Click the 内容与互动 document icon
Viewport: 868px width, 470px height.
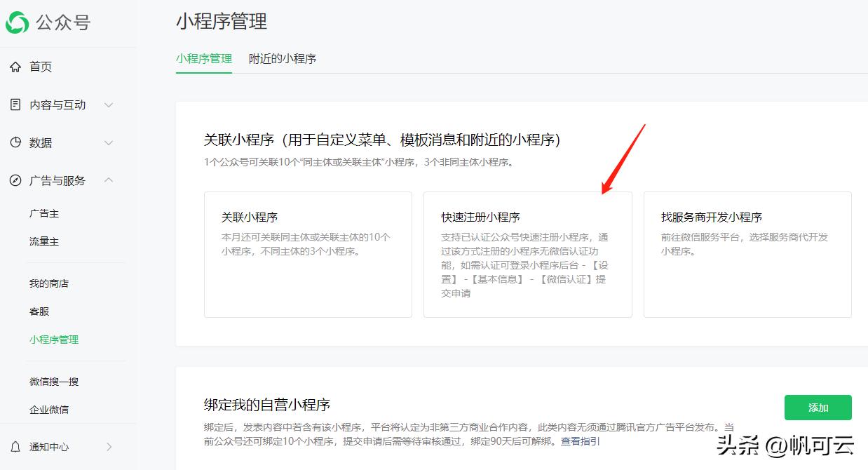[x=15, y=105]
